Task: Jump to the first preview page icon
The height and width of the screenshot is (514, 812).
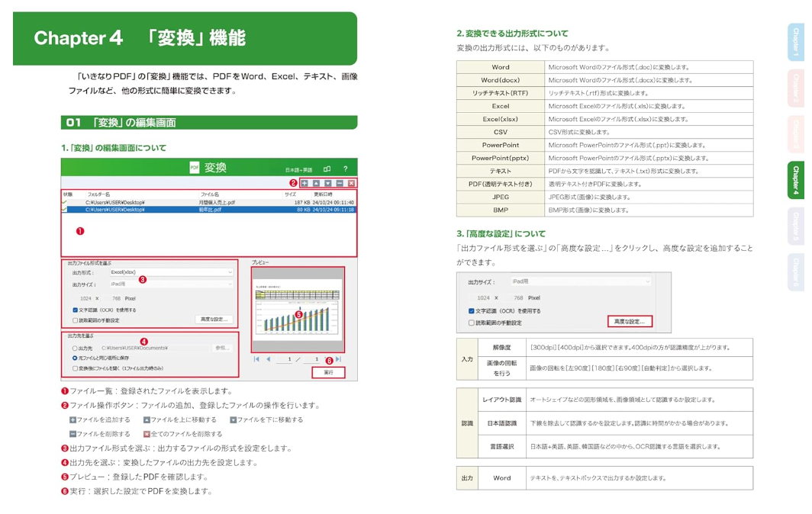Action: click(x=257, y=359)
